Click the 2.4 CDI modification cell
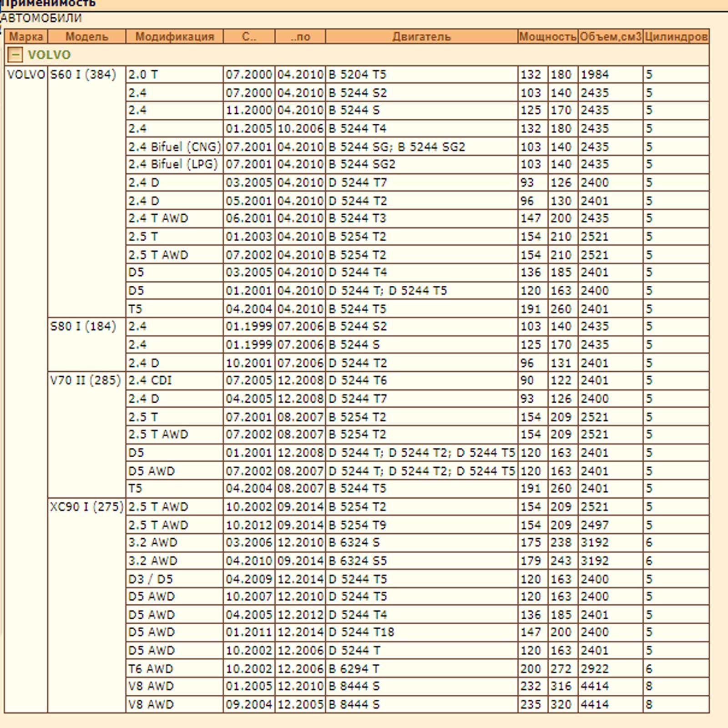Viewport: 728px width, 728px height. [175, 380]
